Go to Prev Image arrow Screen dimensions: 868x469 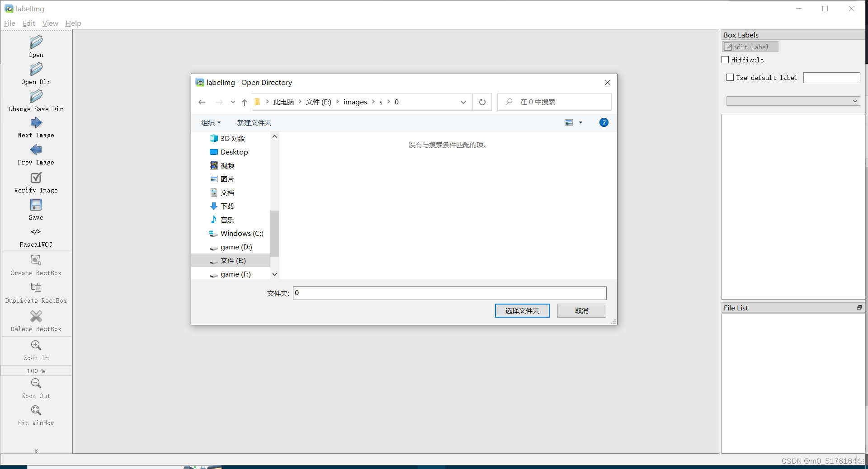coord(36,150)
